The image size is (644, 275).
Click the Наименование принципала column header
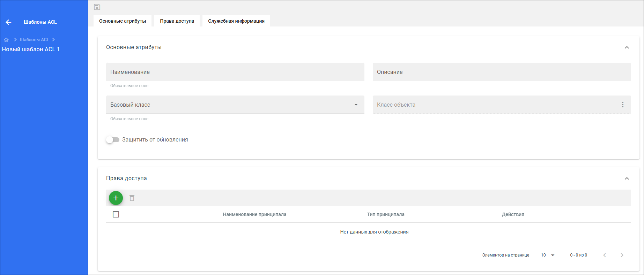(254, 214)
